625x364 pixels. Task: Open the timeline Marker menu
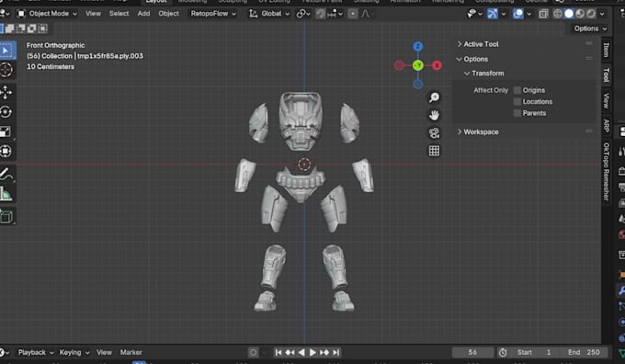[x=131, y=352]
